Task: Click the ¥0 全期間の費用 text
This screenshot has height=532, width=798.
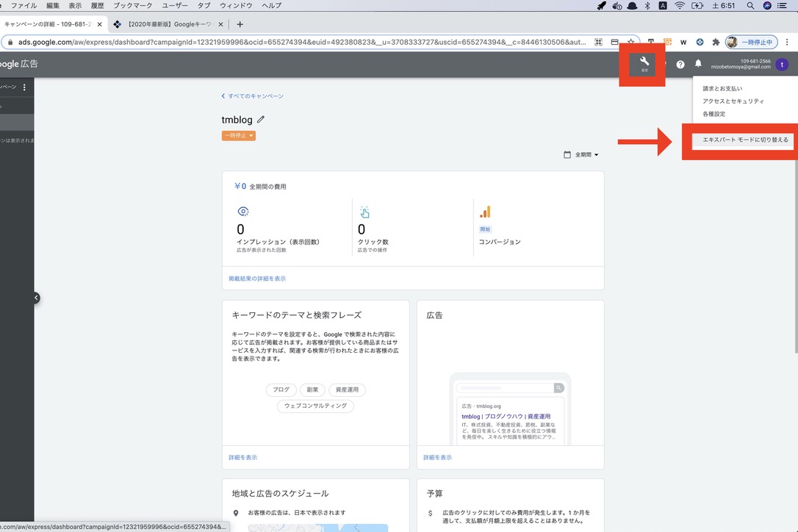Action: [x=260, y=187]
